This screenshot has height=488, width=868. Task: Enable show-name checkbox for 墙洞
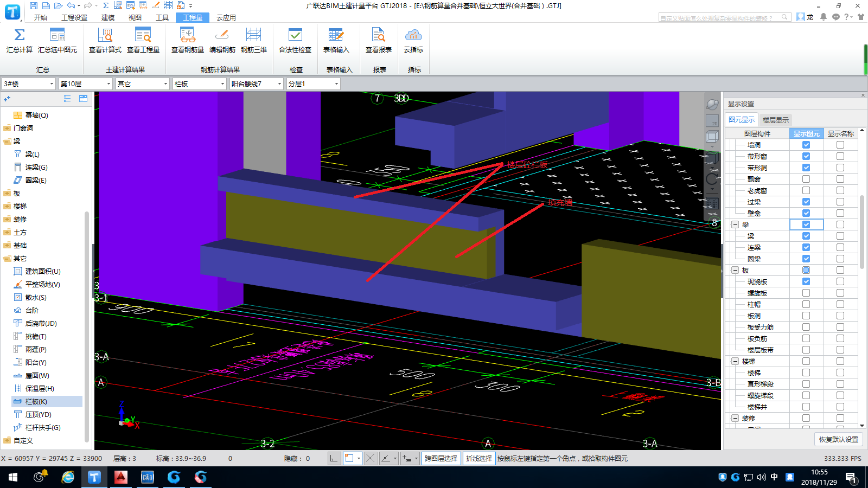(x=840, y=145)
